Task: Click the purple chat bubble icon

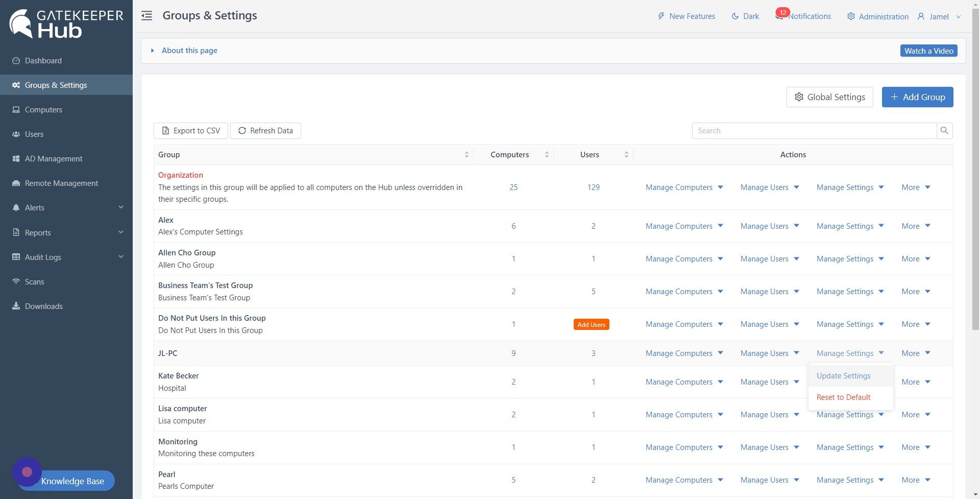Action: [27, 472]
